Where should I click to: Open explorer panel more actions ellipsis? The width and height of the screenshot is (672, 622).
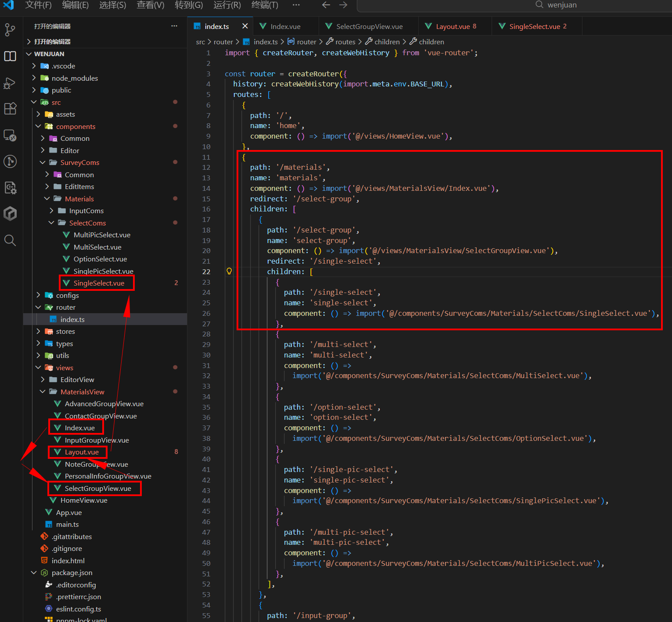174,26
